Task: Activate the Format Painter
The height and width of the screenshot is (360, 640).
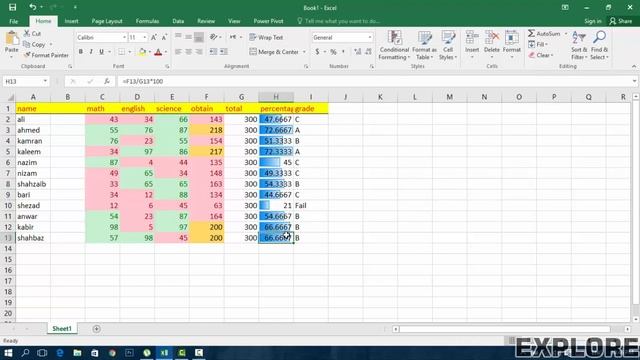Action: (x=46, y=55)
